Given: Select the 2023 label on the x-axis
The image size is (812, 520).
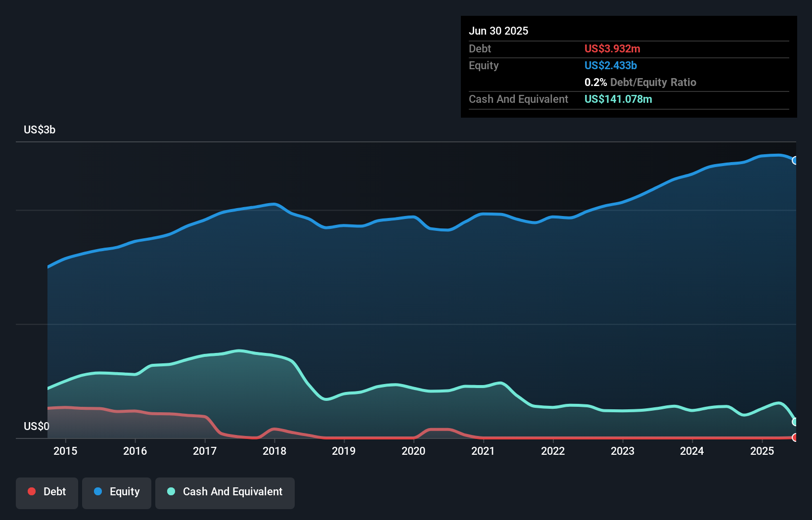Looking at the screenshot, I should click(x=623, y=451).
